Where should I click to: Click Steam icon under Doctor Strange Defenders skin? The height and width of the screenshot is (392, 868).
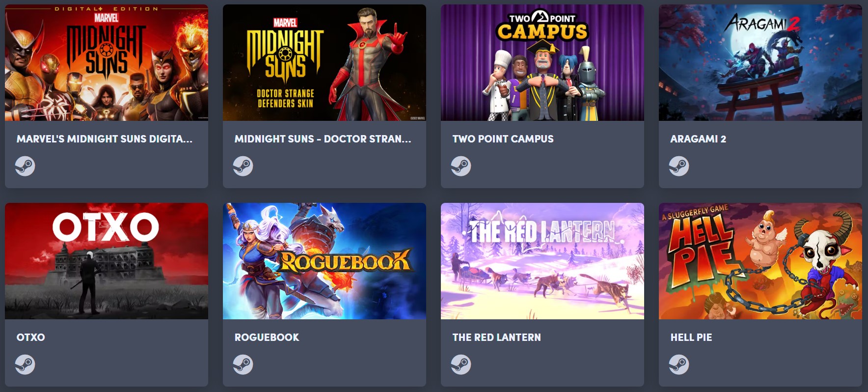(x=243, y=166)
